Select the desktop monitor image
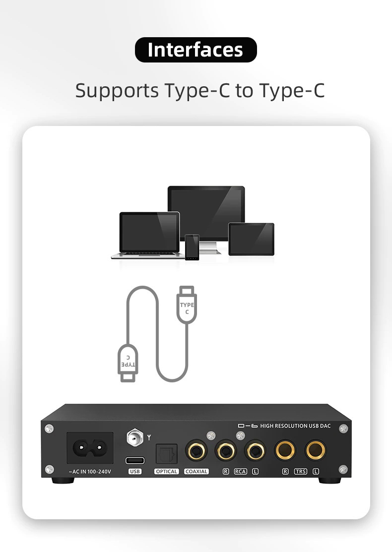The width and height of the screenshot is (392, 552). [206, 217]
